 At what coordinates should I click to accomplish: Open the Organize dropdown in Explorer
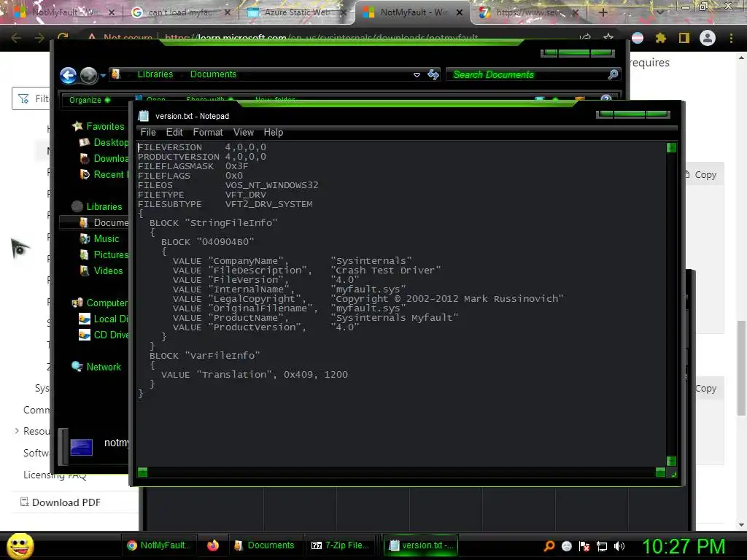[90, 100]
